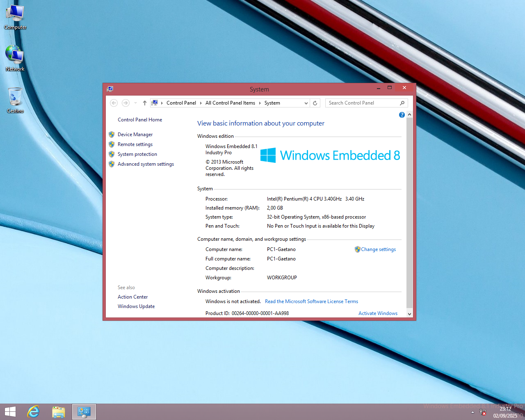The width and height of the screenshot is (525, 420).
Task: Click the network status tray icon
Action: [x=483, y=412]
